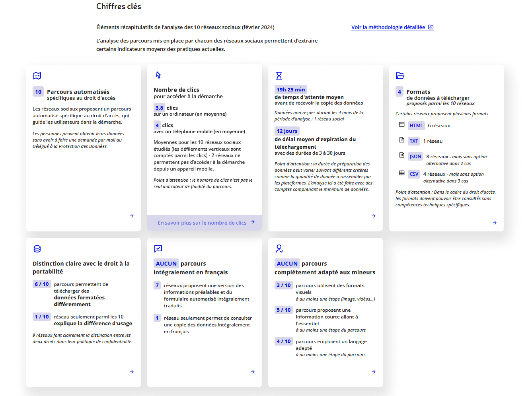Viewport: 532px width, 396px height.
Task: Open arrow on temps d'attente card
Action: coord(374,216)
